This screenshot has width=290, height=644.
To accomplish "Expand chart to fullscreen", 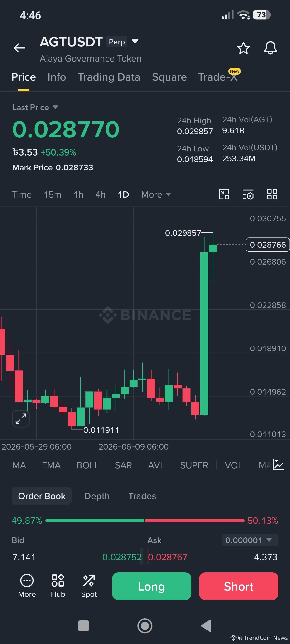I will (21, 418).
